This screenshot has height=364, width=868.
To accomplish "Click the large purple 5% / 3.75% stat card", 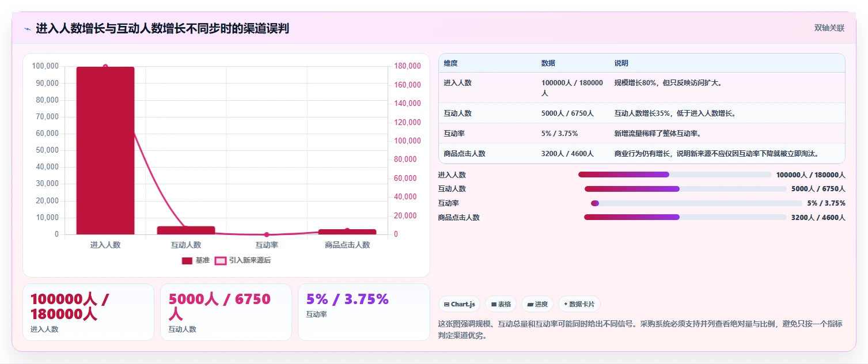I will tap(364, 312).
